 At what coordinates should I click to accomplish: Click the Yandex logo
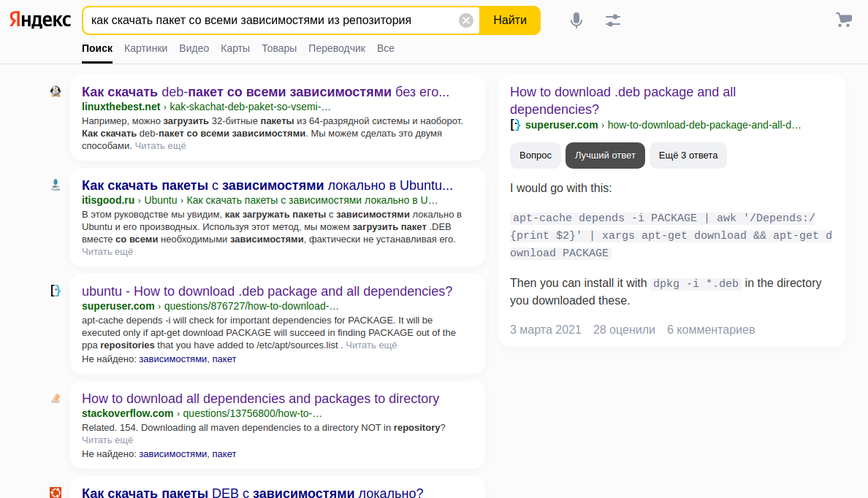pyautogui.click(x=40, y=20)
